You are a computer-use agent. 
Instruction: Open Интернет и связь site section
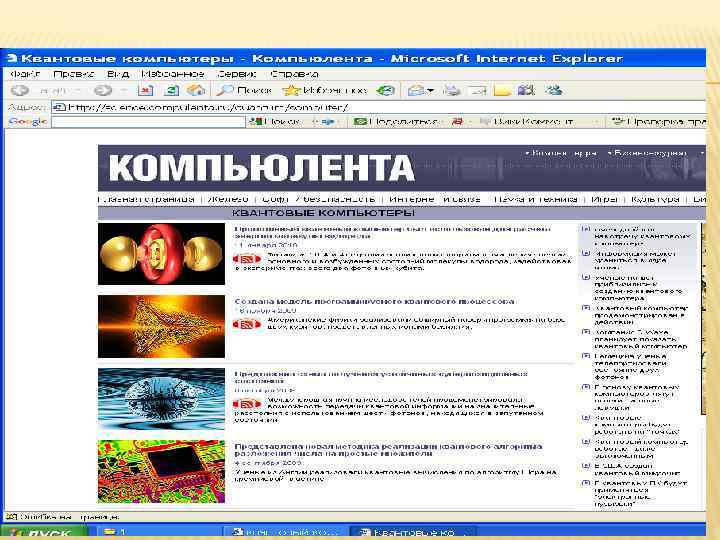tap(434, 199)
